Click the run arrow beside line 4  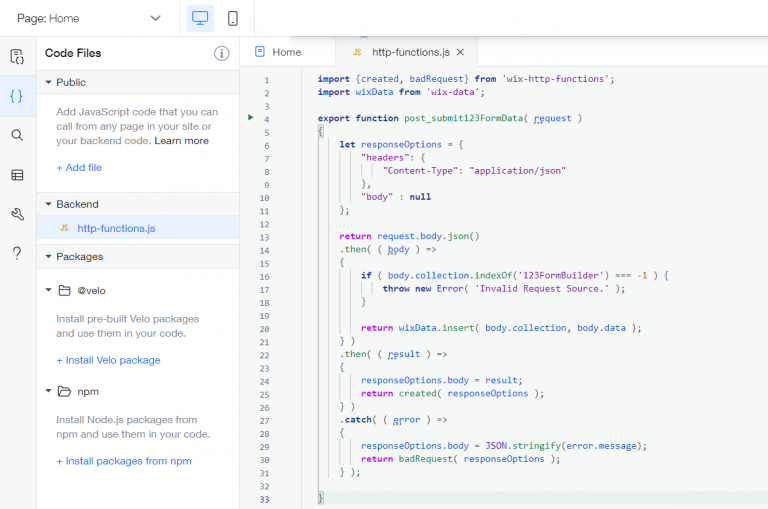[250, 117]
